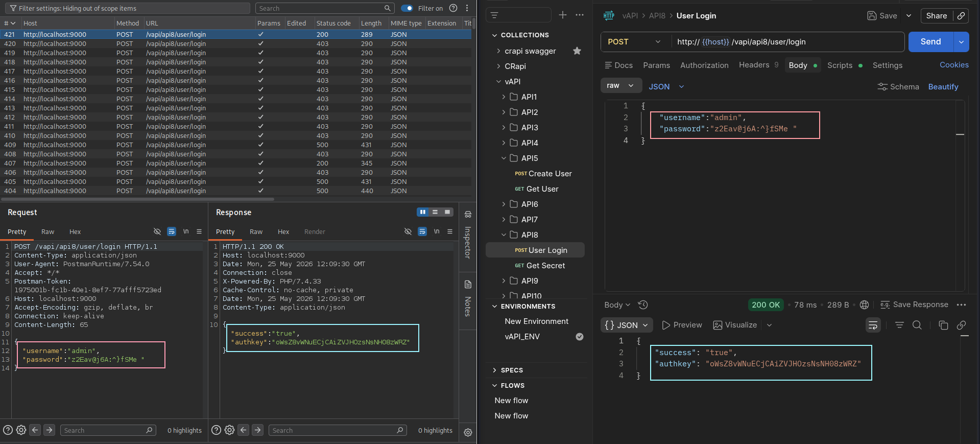The width and height of the screenshot is (980, 444).
Task: Toggle non-printable characters in Request panel
Action: pos(157,231)
